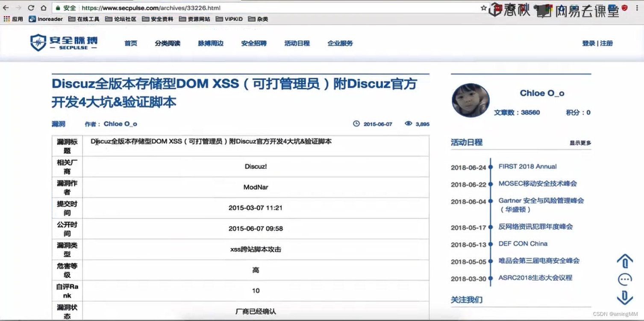Image resolution: width=644 pixels, height=321 pixels.
Task: Open FIRST 2018 Annual event
Action: pyautogui.click(x=528, y=166)
